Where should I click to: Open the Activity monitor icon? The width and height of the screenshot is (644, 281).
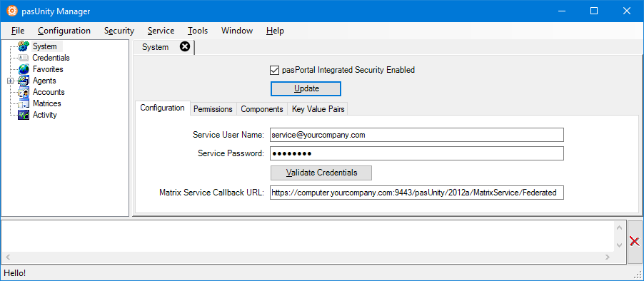[24, 115]
